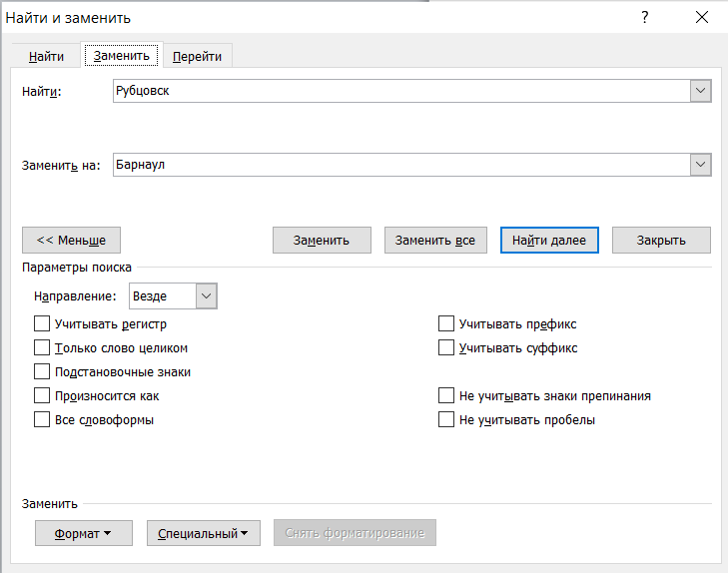Open the Специальный dropdown menu button

coord(203,533)
